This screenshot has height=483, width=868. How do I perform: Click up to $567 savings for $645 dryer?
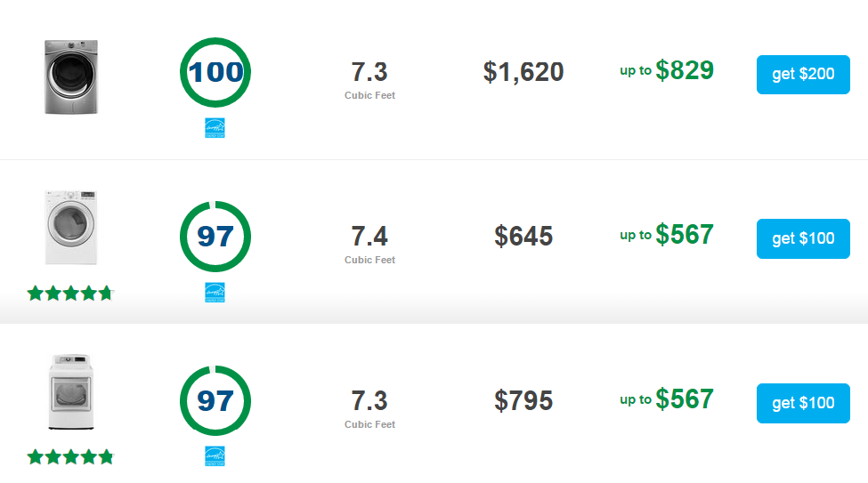[x=667, y=235]
